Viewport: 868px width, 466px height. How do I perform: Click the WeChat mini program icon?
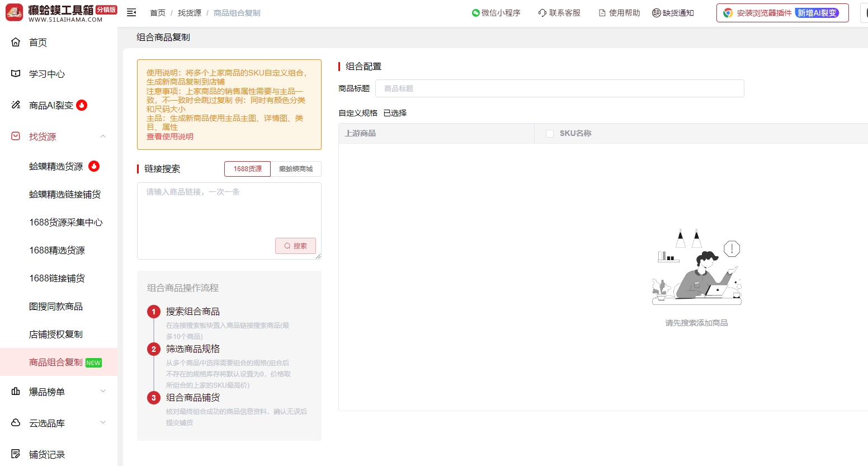tap(476, 13)
